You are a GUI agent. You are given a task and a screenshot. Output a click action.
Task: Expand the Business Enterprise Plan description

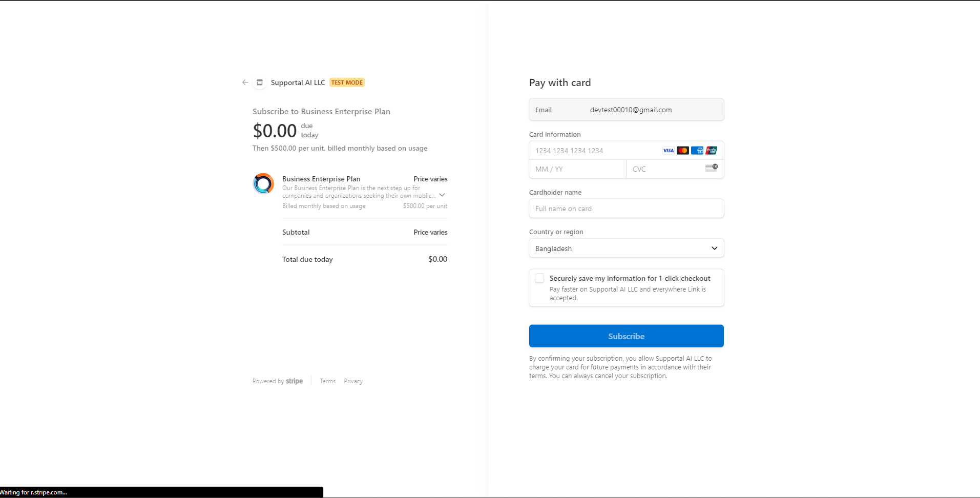pos(442,195)
